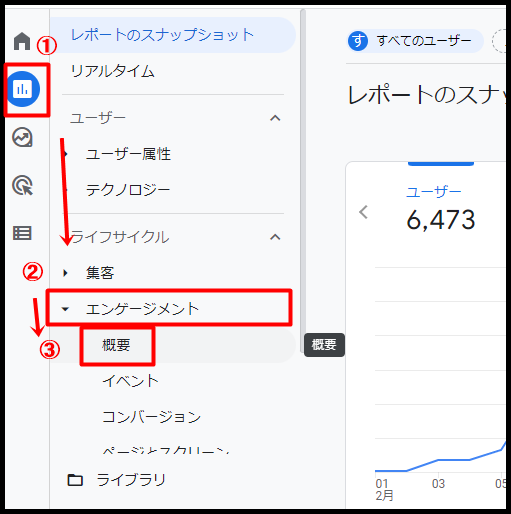Open the コンバージョン report
511x514 pixels.
pos(152,417)
